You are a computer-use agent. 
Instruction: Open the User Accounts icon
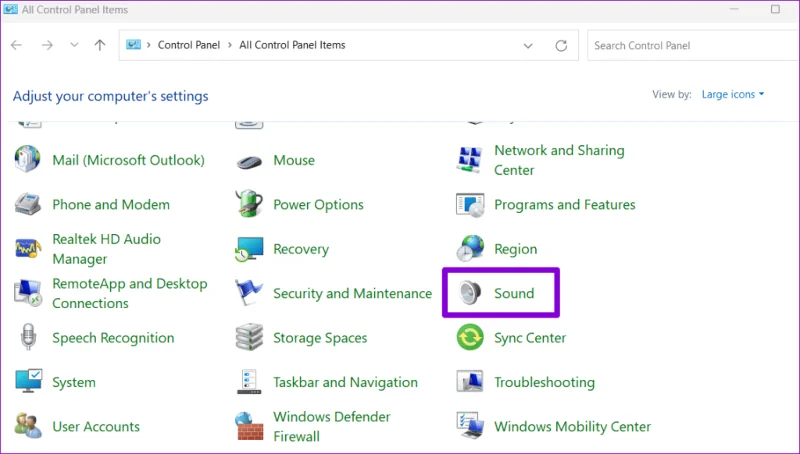pyautogui.click(x=28, y=425)
